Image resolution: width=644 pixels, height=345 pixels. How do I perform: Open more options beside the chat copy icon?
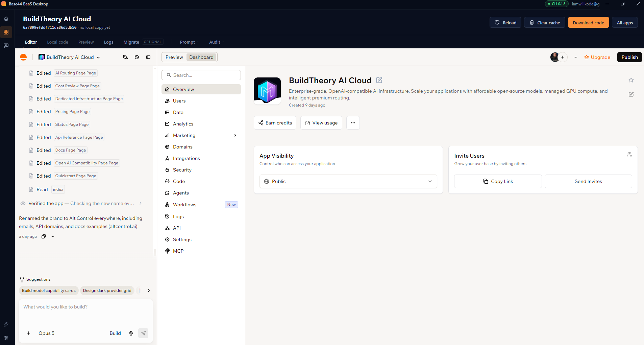[x=52, y=236]
